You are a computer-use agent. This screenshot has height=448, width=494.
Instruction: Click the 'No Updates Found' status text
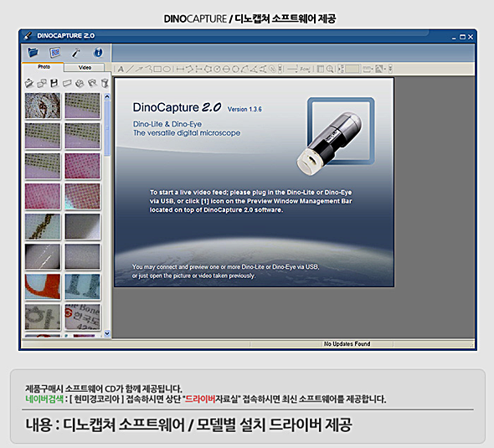click(347, 343)
